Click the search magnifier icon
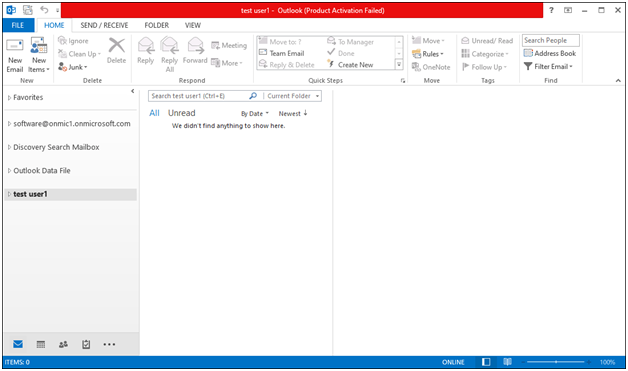Viewport: 628px width, 371px height. pos(253,96)
